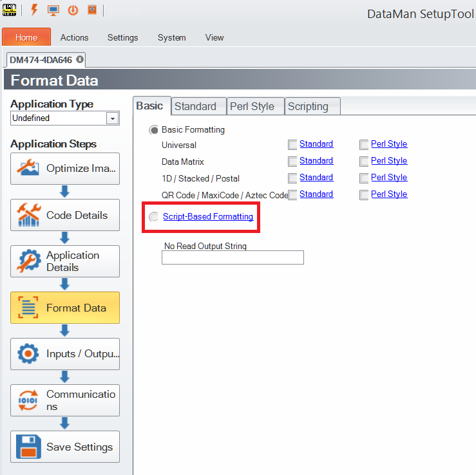This screenshot has width=476, height=475.
Task: Click the orange power icon
Action: (x=73, y=10)
